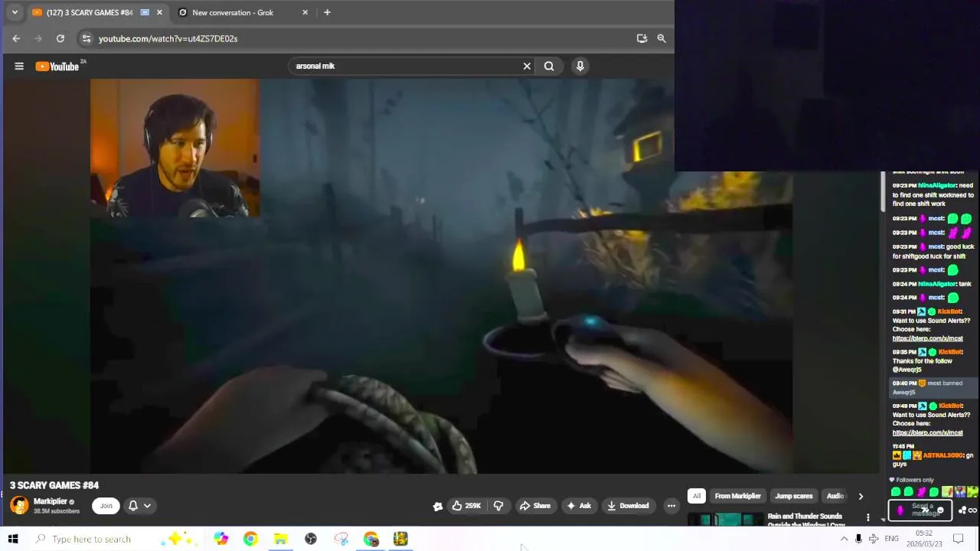The image size is (980, 551).
Task: Open options for Rain and Thunder video
Action: pyautogui.click(x=868, y=518)
